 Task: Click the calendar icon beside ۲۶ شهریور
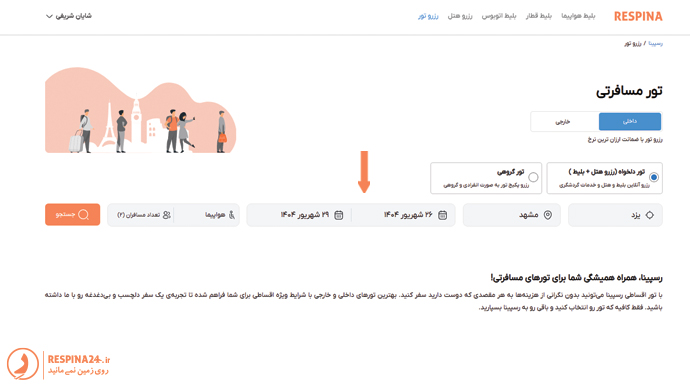click(x=443, y=215)
